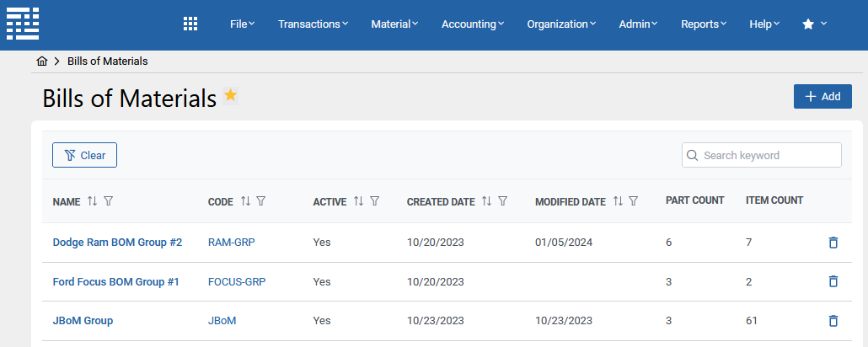Click the item count value 7
Viewport: 868px width, 347px height.
pyautogui.click(x=749, y=243)
